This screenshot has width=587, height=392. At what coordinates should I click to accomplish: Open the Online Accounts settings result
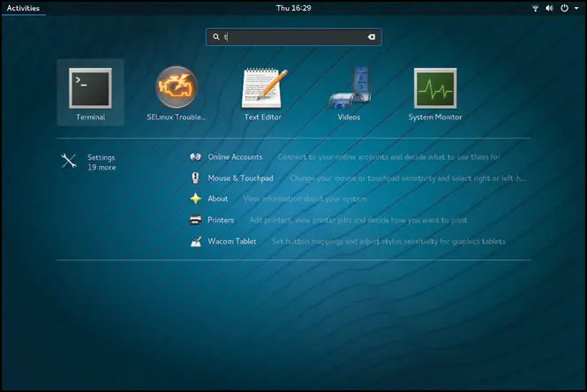[x=235, y=157]
